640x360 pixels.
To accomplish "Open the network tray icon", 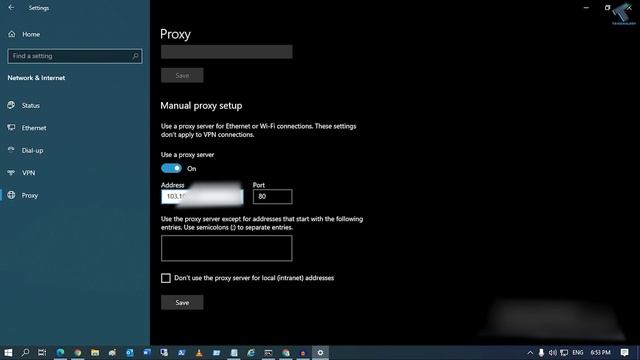I will click(564, 353).
